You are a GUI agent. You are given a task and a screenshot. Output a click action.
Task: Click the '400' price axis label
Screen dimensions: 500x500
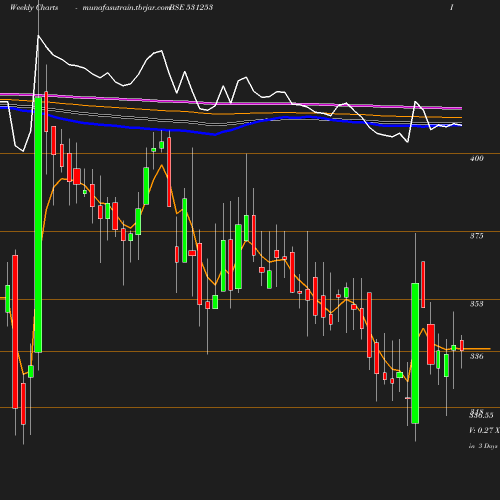pos(477,159)
